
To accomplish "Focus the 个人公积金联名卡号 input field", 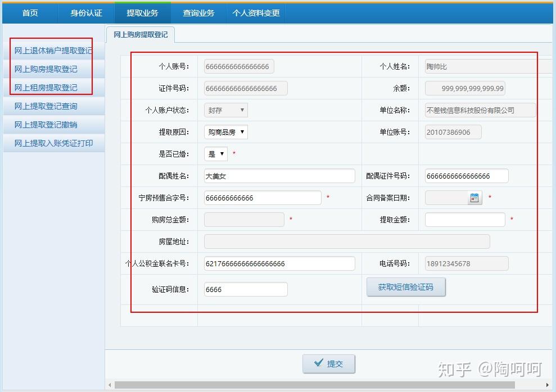I will click(279, 263).
